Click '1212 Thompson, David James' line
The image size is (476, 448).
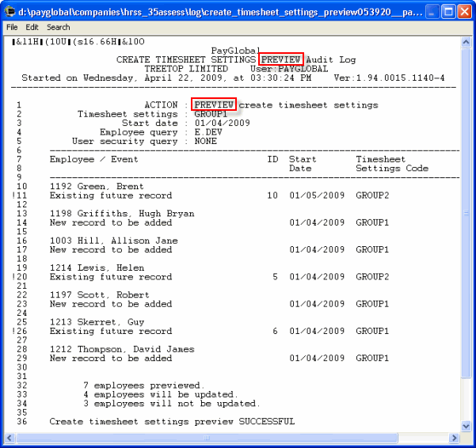coord(122,349)
